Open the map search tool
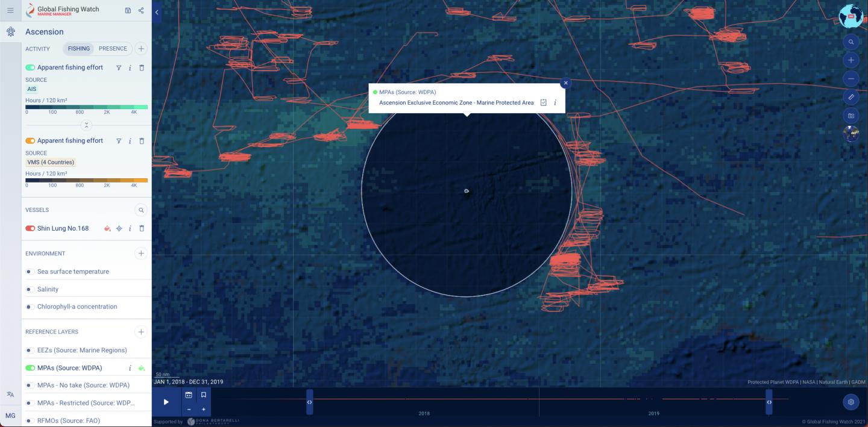The width and height of the screenshot is (868, 427). tap(851, 42)
